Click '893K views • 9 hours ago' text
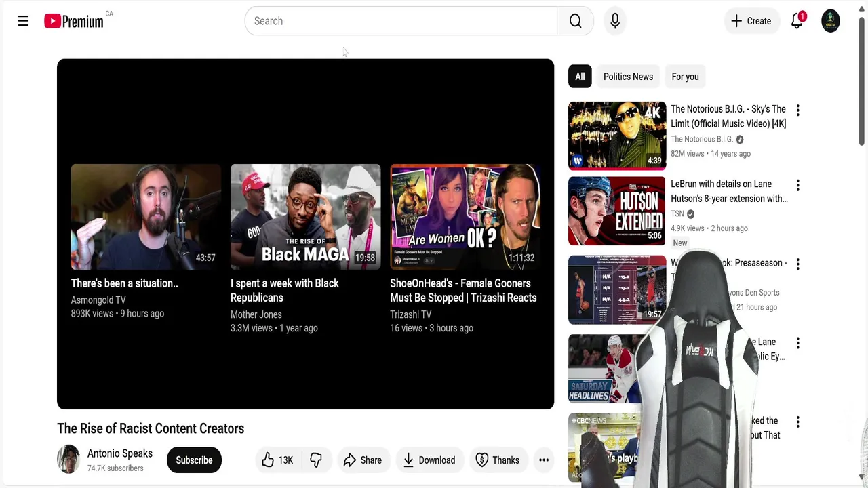This screenshot has height=488, width=868. pos(117,314)
